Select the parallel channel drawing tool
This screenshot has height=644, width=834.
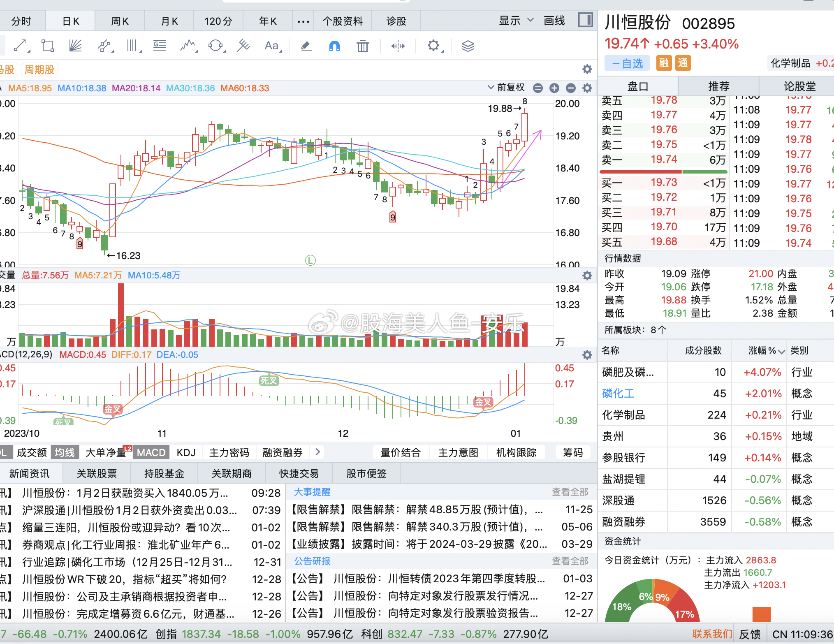(105, 46)
